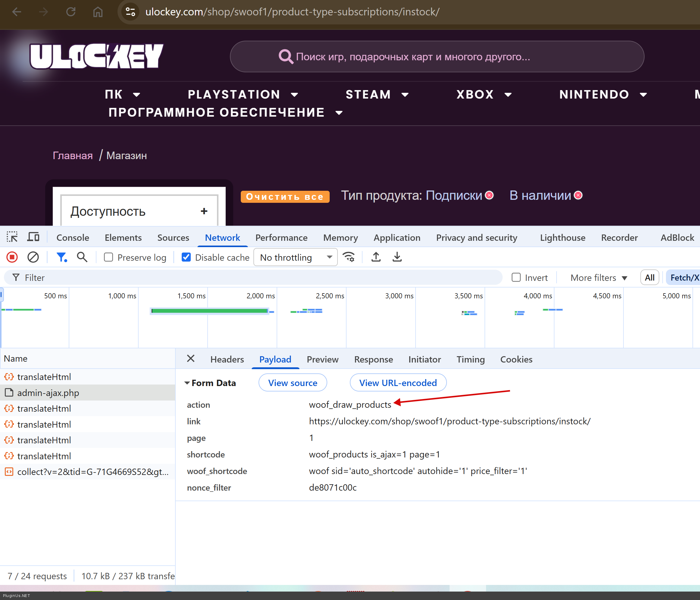Click the orange Очистить все button
Viewport: 700px width, 600px height.
click(x=285, y=196)
